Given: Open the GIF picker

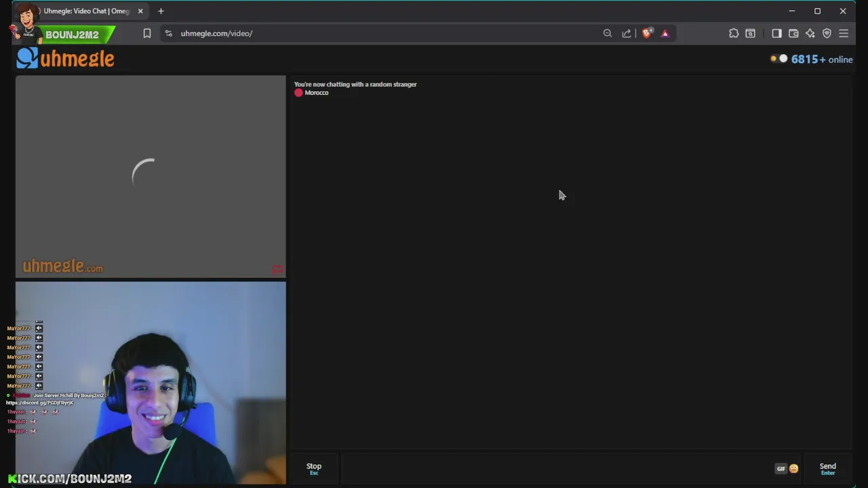Looking at the screenshot, I should 781,468.
